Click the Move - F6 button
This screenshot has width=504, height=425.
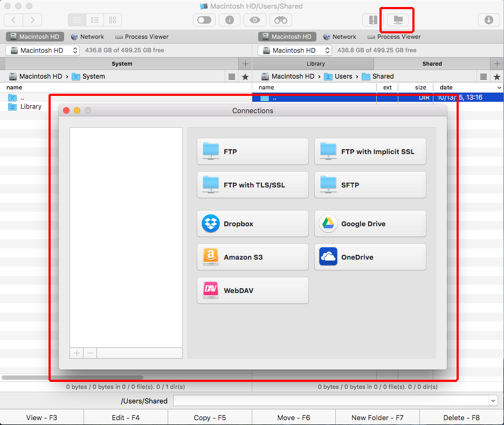(x=294, y=417)
